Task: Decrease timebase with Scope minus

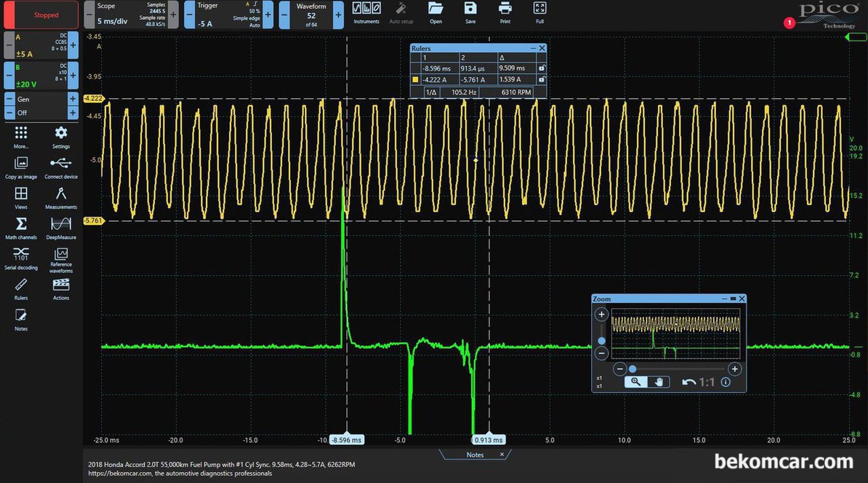Action: pos(89,15)
